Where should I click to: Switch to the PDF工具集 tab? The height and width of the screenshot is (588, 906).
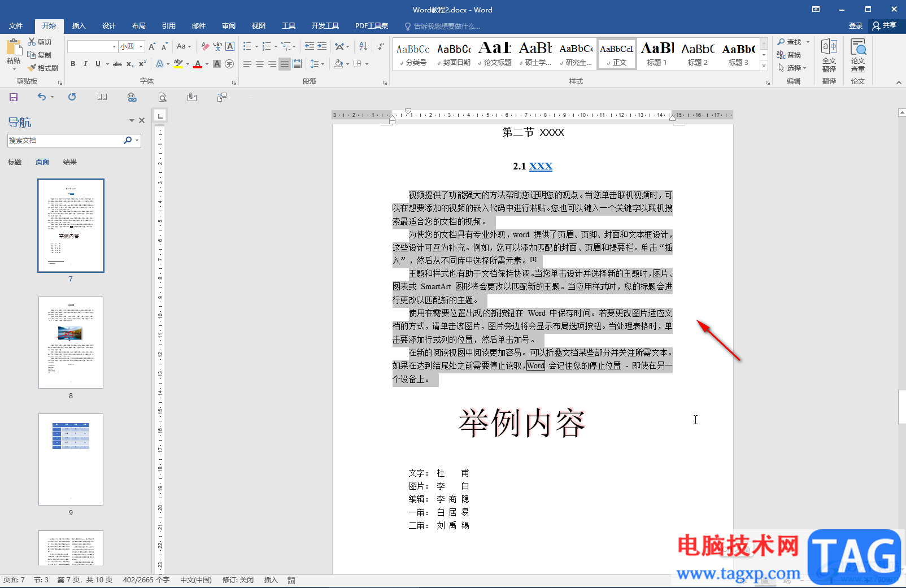tap(372, 26)
